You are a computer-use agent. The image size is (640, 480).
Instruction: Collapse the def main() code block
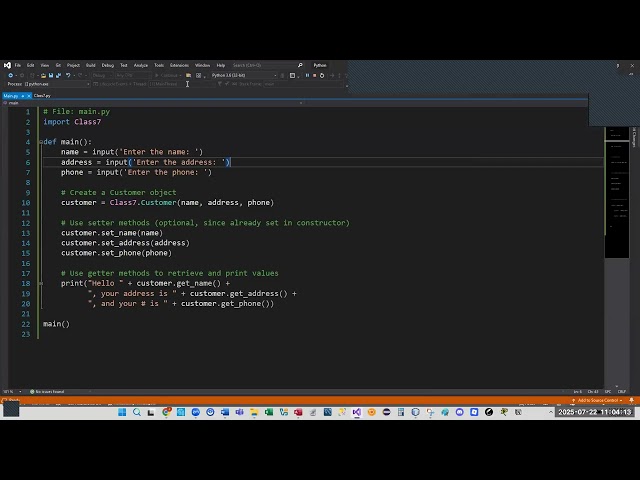click(40, 142)
